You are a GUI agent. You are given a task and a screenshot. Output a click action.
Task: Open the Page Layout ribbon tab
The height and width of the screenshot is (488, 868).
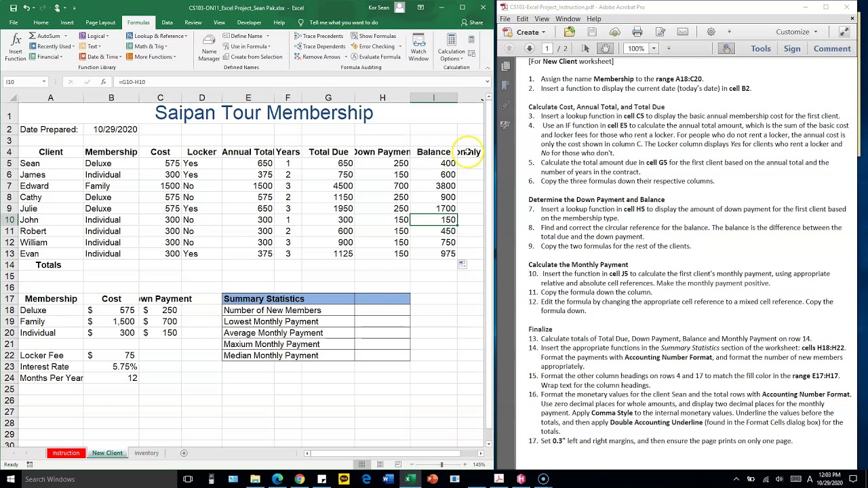[x=100, y=22]
